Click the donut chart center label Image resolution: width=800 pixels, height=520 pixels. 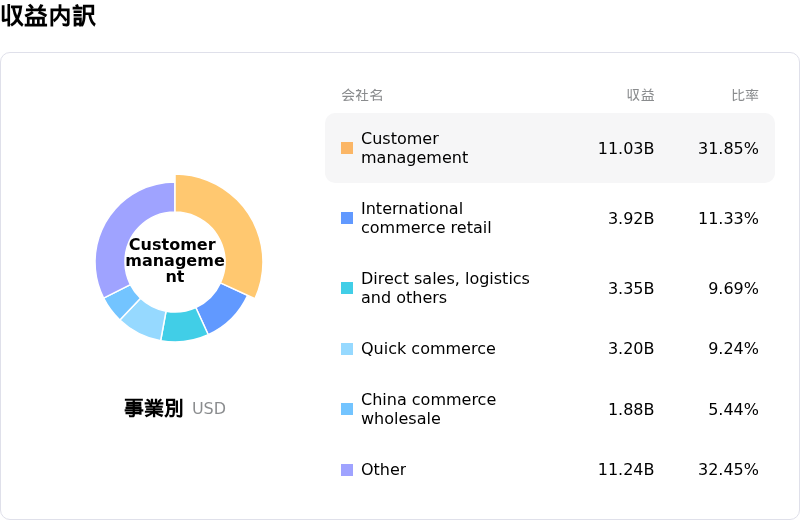coord(175,260)
